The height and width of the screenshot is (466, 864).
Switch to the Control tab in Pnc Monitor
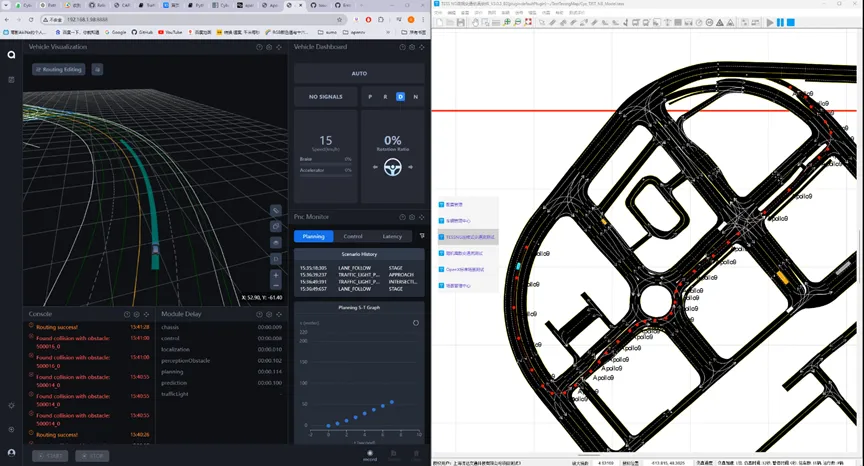pos(353,236)
